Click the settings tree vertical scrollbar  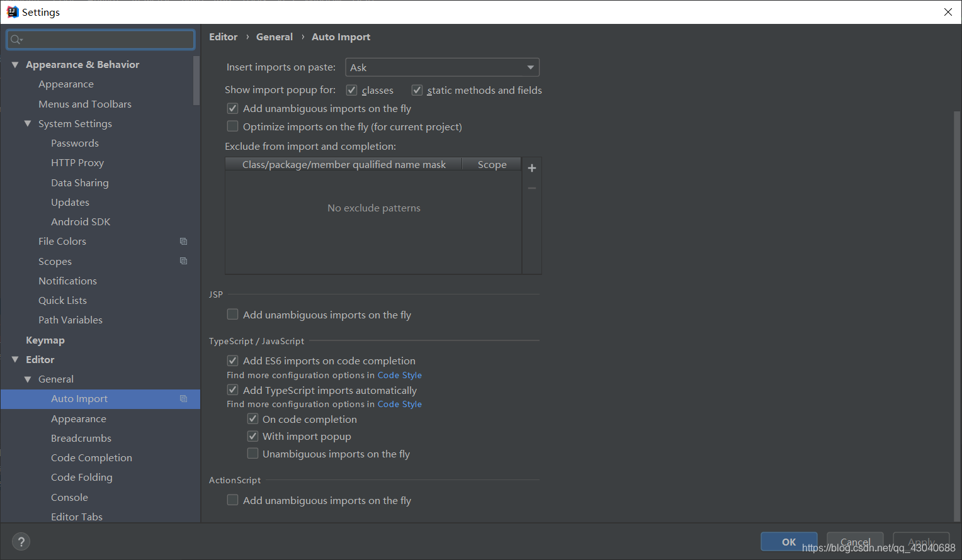click(x=196, y=81)
